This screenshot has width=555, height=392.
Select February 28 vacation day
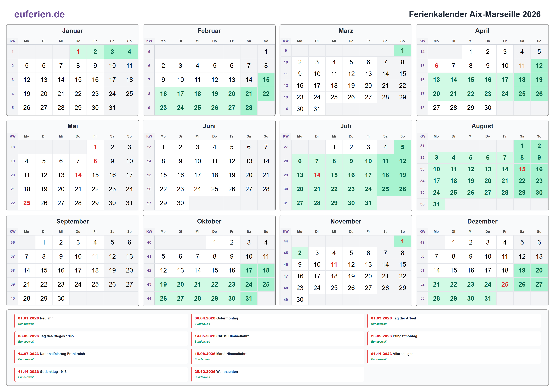[x=249, y=108]
